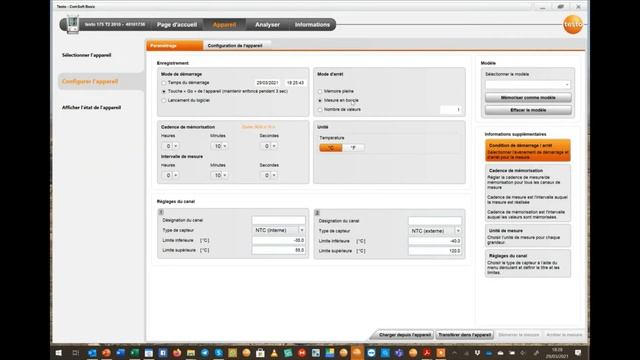The width and height of the screenshot is (640, 360).
Task: Select 'Temps du démarrage' start mode
Action: 164,83
